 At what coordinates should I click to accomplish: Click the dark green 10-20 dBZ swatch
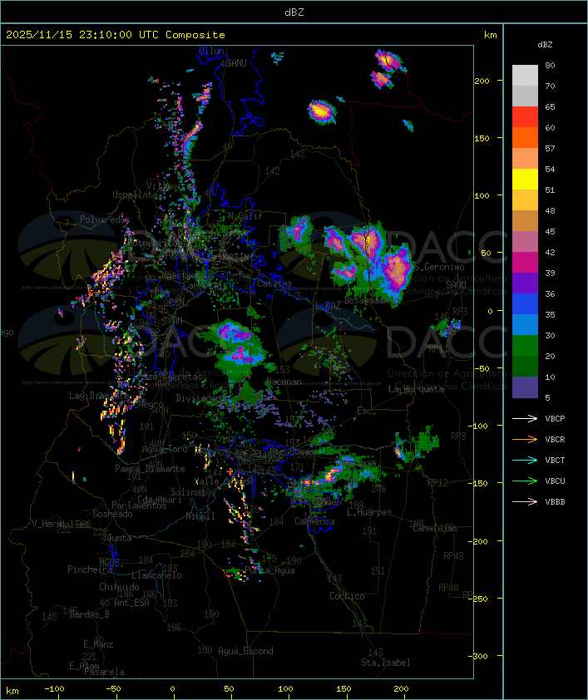click(525, 367)
